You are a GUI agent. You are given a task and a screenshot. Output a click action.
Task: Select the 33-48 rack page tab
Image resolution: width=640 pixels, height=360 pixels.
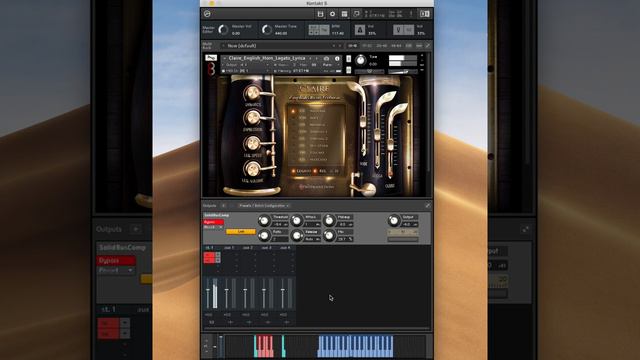382,46
